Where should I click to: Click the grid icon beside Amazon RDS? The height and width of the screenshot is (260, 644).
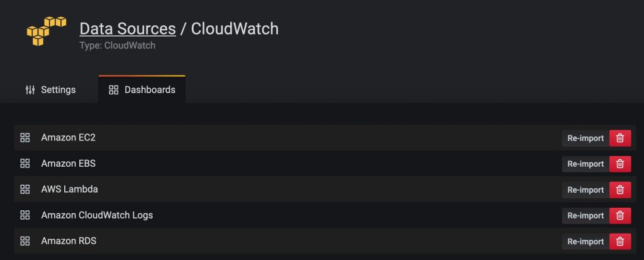point(25,241)
